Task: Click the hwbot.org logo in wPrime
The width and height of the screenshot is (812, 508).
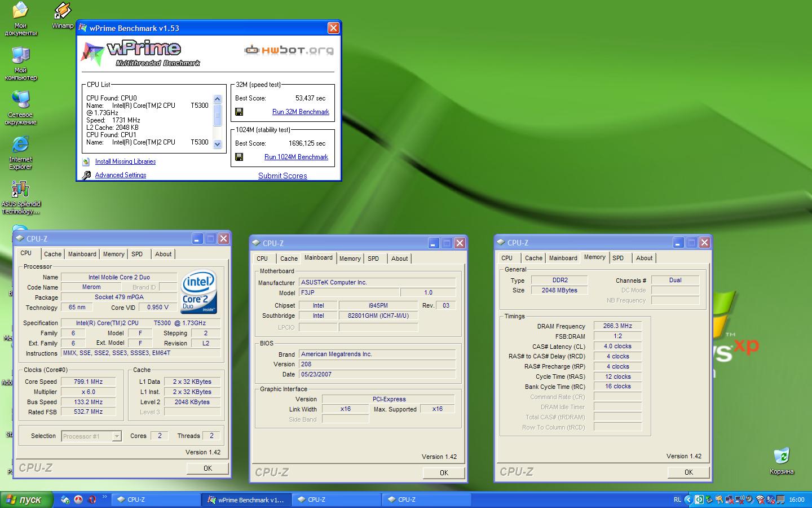Action: tap(289, 50)
